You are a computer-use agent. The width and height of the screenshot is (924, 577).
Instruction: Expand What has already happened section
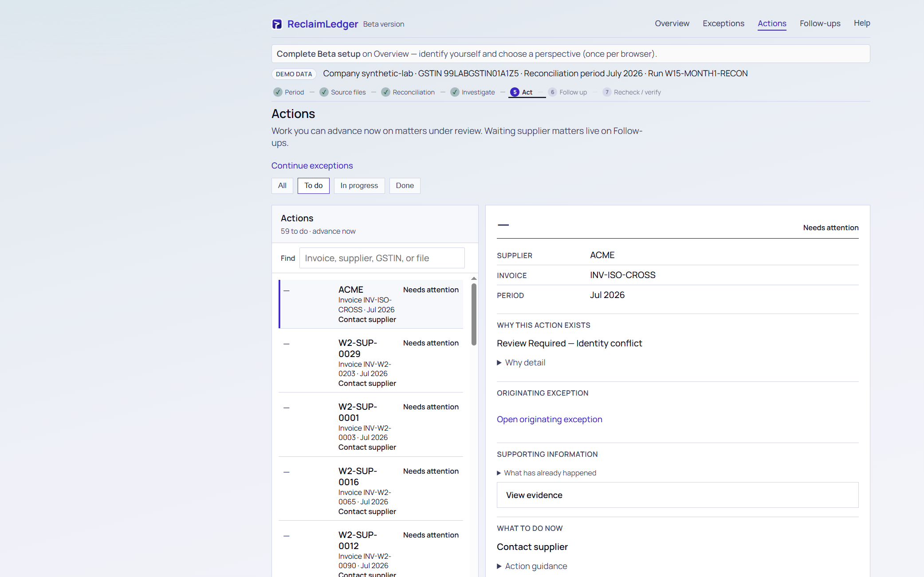point(547,473)
